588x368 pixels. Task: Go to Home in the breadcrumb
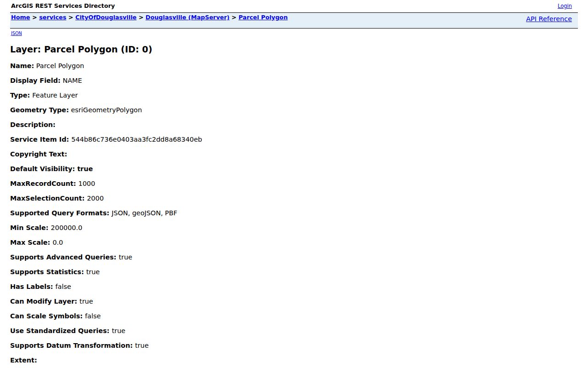[21, 17]
